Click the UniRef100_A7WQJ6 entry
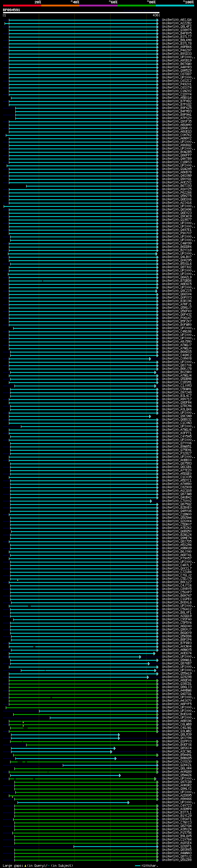Viewport: 197px width, 868px height. (176, 430)
